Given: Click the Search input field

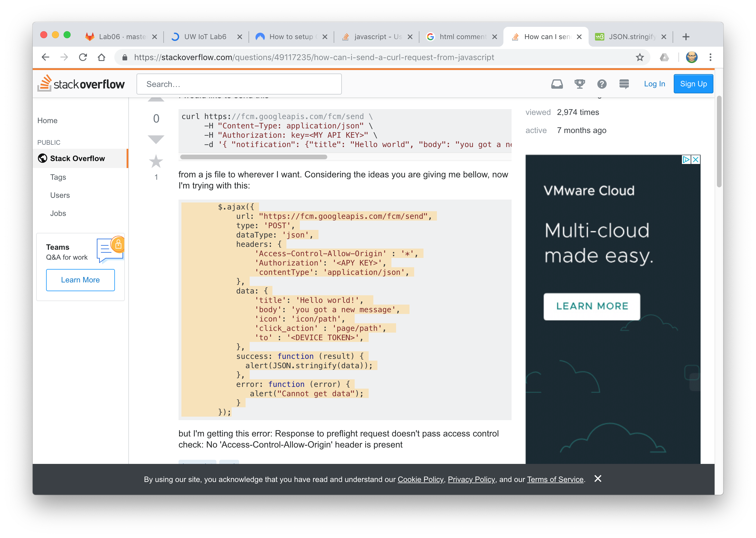Looking at the screenshot, I should coord(239,84).
